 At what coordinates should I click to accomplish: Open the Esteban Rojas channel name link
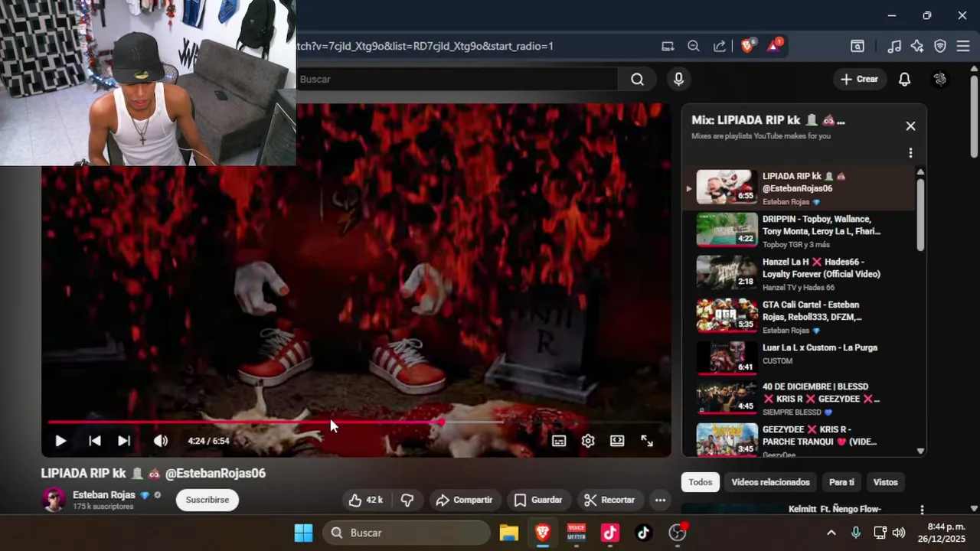104,495
